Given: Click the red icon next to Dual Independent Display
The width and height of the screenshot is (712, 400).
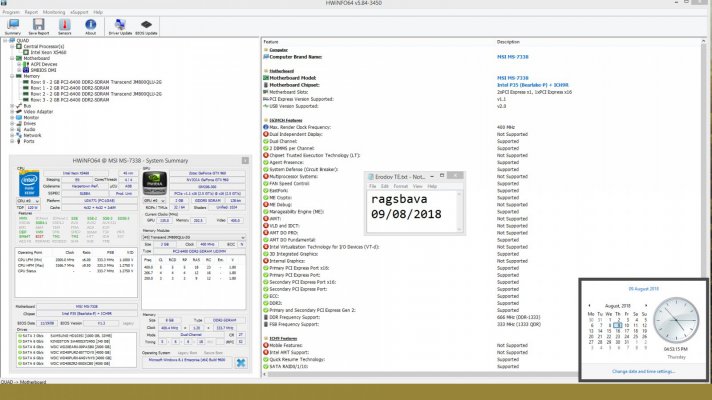Looking at the screenshot, I should pyautogui.click(x=266, y=134).
